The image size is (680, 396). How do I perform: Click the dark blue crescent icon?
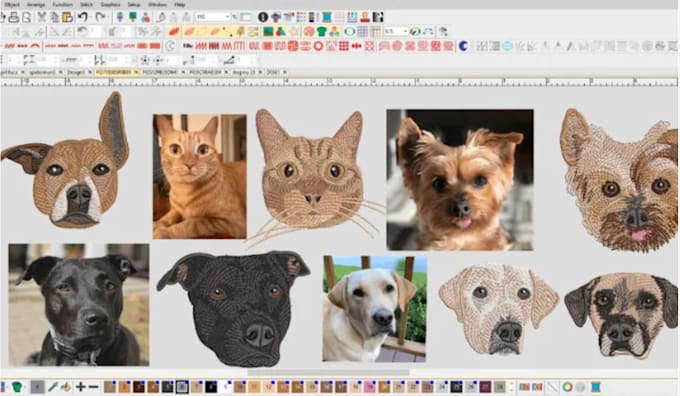coord(463,46)
